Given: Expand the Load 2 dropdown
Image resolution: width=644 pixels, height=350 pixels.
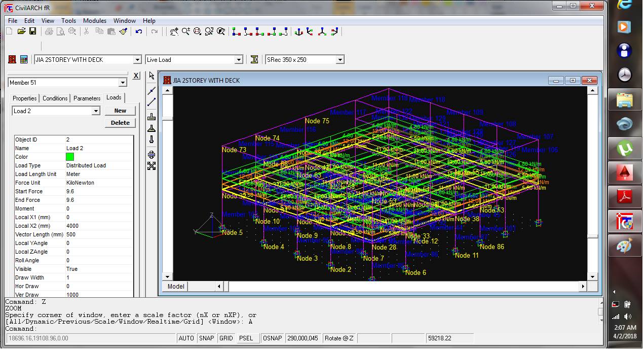Looking at the screenshot, I should coord(96,111).
